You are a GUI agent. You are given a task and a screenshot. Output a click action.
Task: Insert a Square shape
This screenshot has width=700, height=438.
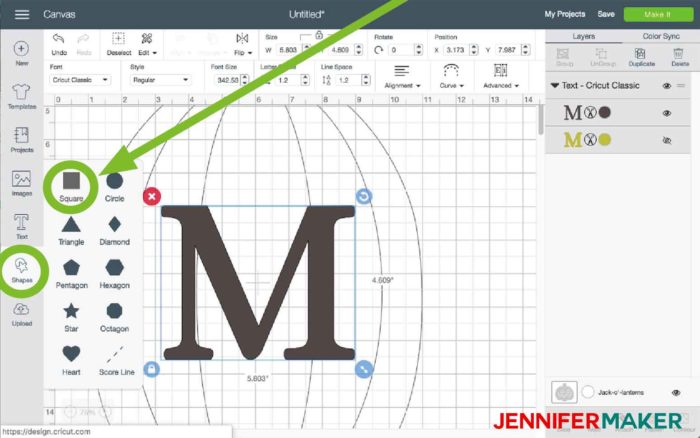[x=71, y=186]
